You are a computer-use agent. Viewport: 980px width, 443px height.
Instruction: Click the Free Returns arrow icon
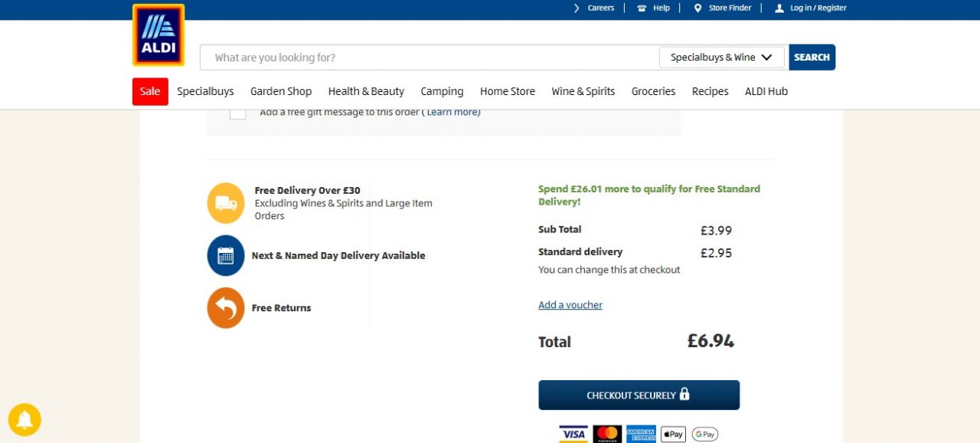225,307
